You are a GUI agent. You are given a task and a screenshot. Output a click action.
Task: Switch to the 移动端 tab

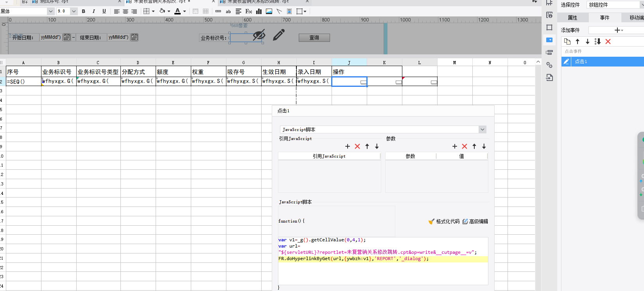click(633, 18)
